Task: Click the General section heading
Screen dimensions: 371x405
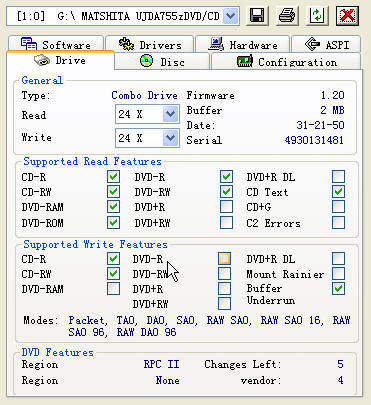Action: coord(42,80)
